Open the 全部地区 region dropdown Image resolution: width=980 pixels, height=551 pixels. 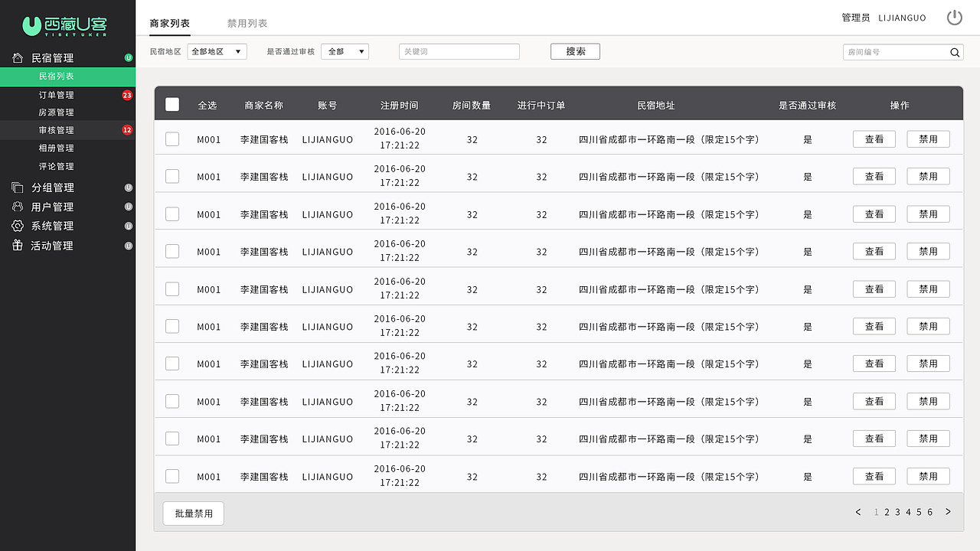[x=217, y=51]
